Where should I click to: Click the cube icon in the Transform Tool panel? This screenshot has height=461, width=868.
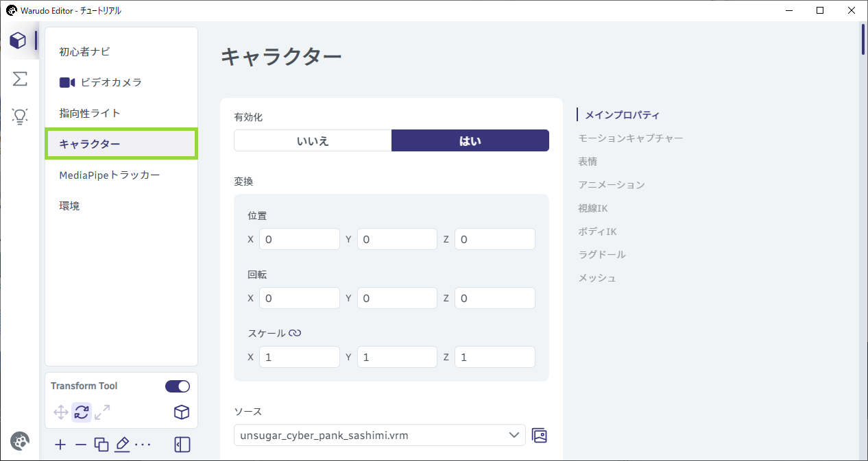(181, 412)
